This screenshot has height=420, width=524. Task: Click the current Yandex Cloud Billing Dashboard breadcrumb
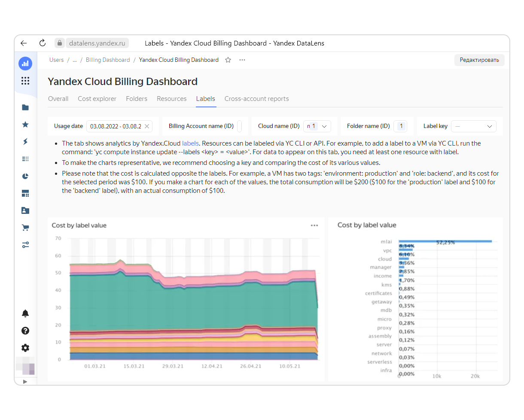179,60
